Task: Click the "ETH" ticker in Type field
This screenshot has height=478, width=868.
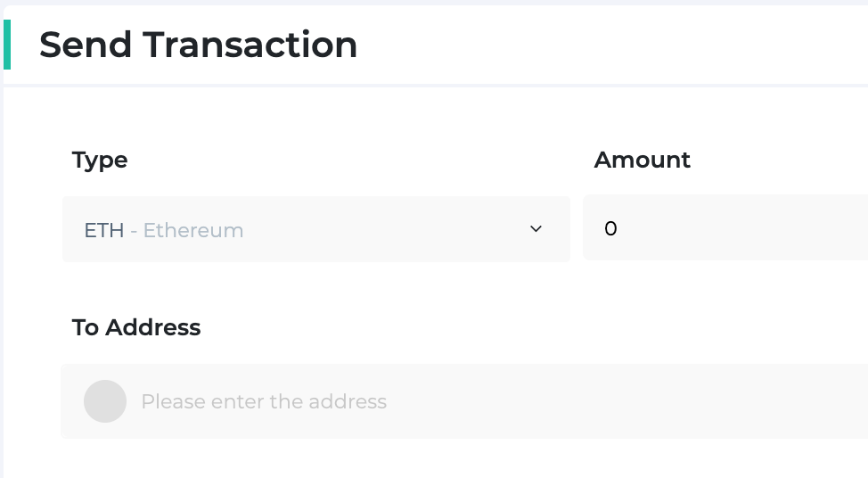Action: [104, 230]
